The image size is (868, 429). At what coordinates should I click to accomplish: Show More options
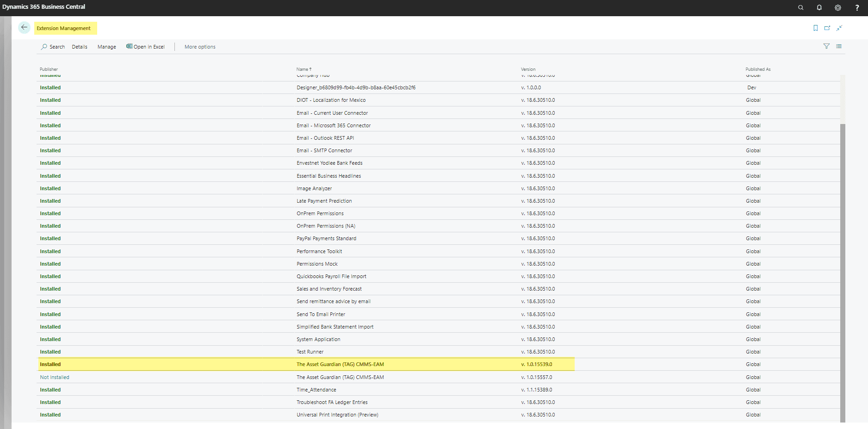click(200, 47)
